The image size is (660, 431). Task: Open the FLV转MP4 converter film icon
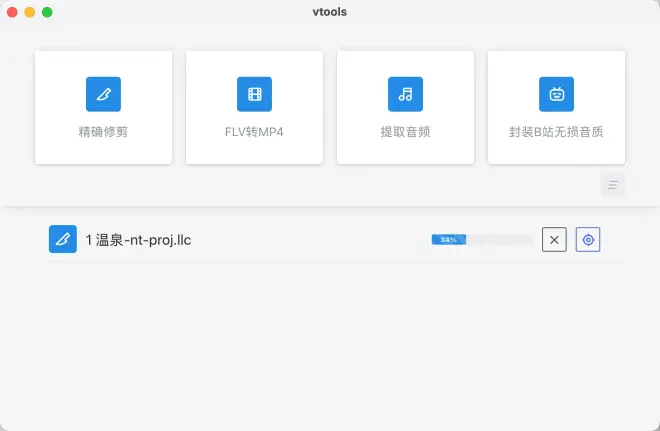click(x=254, y=94)
